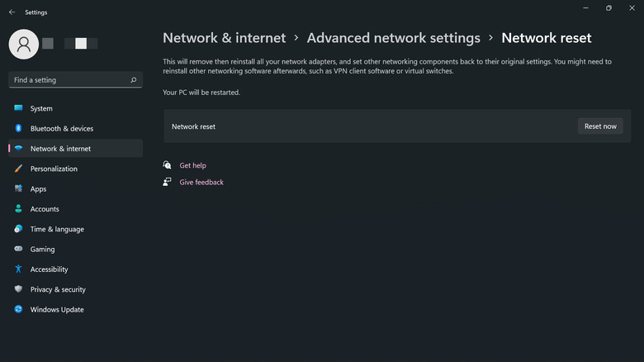
Task: Click the Personalization paintbrush icon
Action: click(x=18, y=169)
